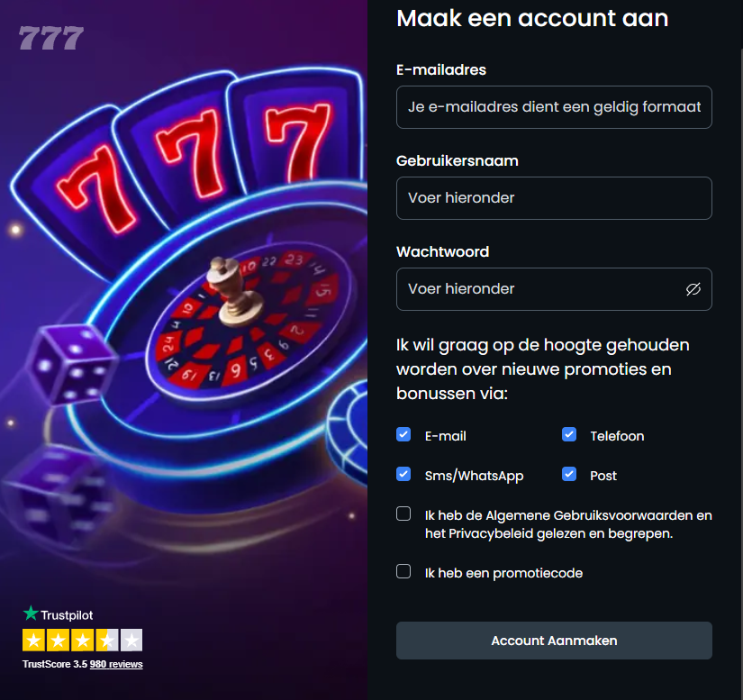Focus the E-mailadres input field
743x700 pixels.
pos(554,107)
